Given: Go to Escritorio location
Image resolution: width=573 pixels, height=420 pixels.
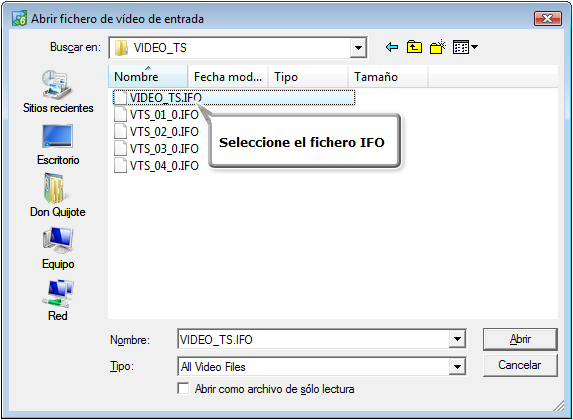Looking at the screenshot, I should pos(58,145).
